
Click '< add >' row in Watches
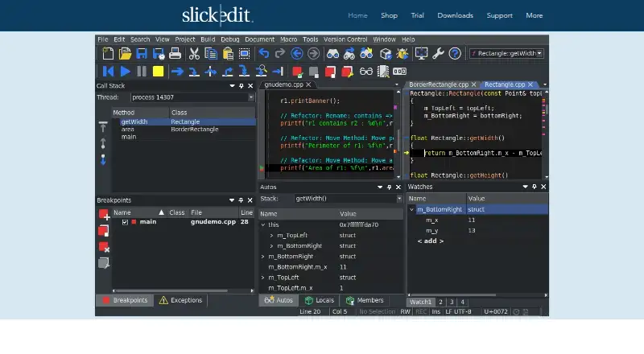431,241
